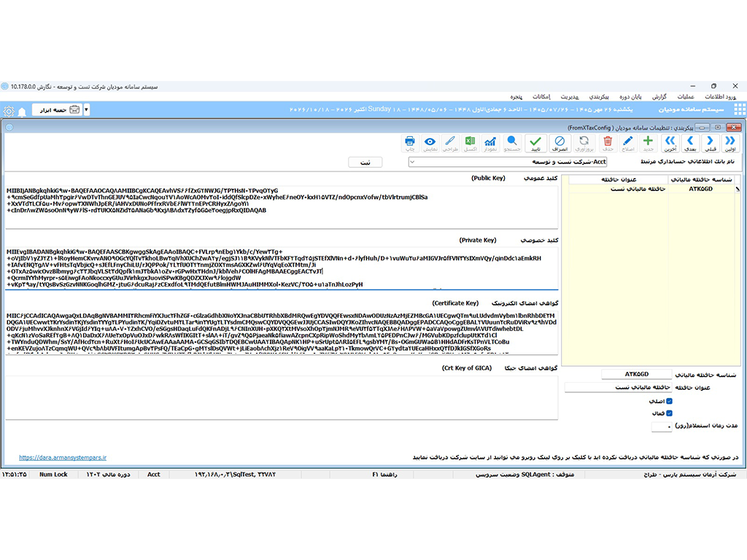The width and height of the screenshot is (747, 560).
Task: Click the green plus جدید icon
Action: [648, 144]
